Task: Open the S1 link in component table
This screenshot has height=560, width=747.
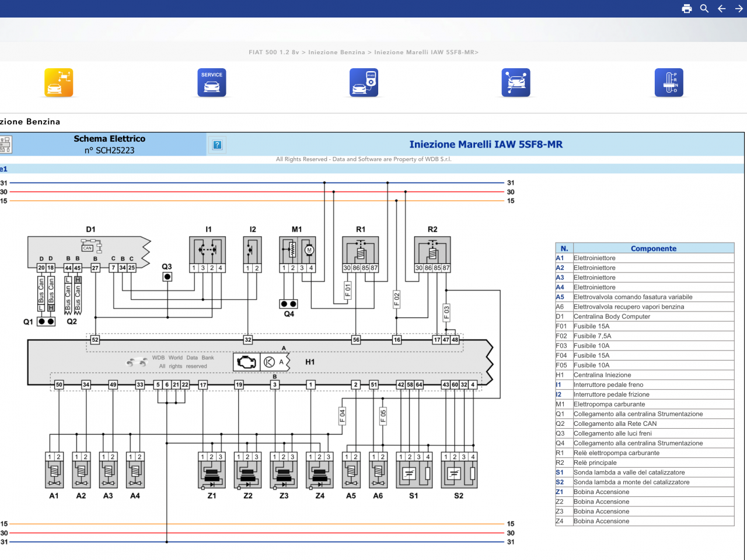Action: (560, 473)
